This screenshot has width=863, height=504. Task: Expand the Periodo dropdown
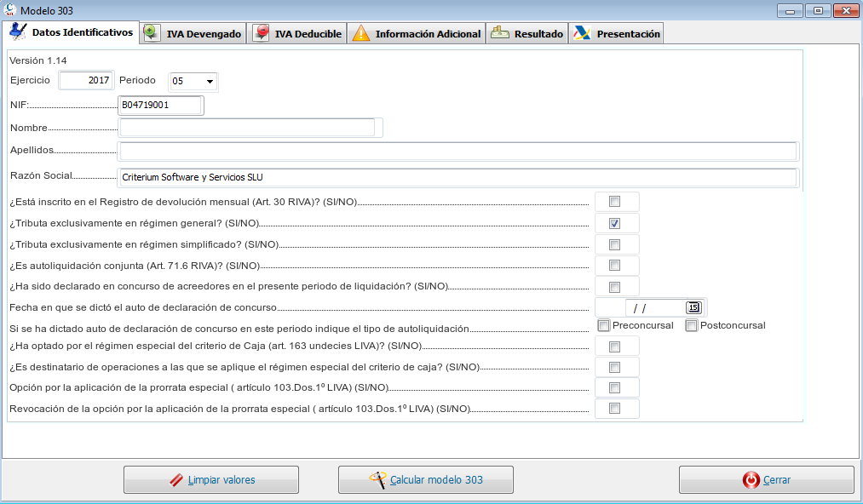click(x=209, y=82)
